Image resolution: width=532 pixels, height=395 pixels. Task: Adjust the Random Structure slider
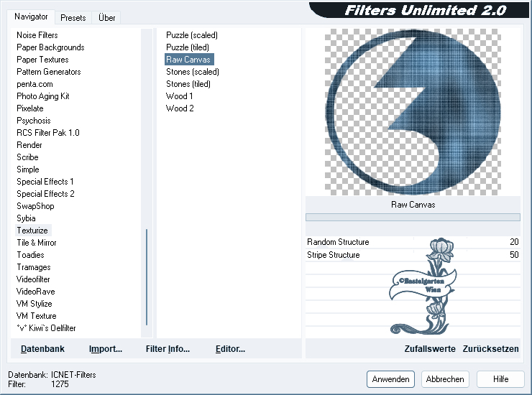[413, 242]
